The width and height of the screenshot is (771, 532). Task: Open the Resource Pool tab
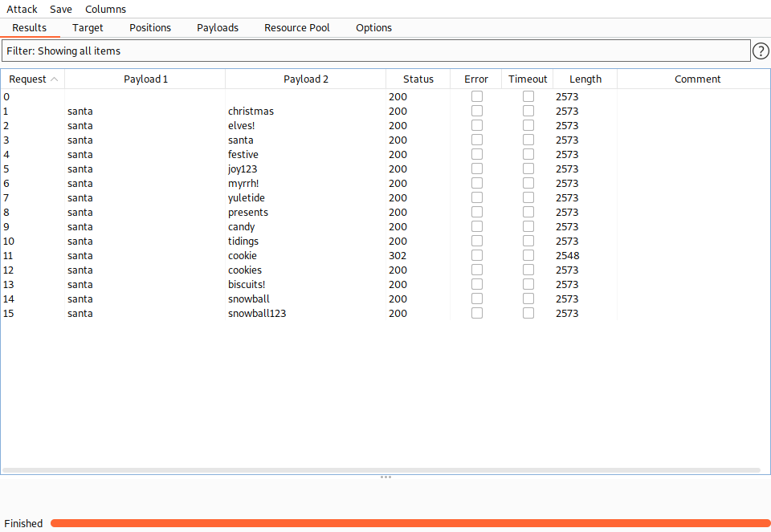[297, 27]
